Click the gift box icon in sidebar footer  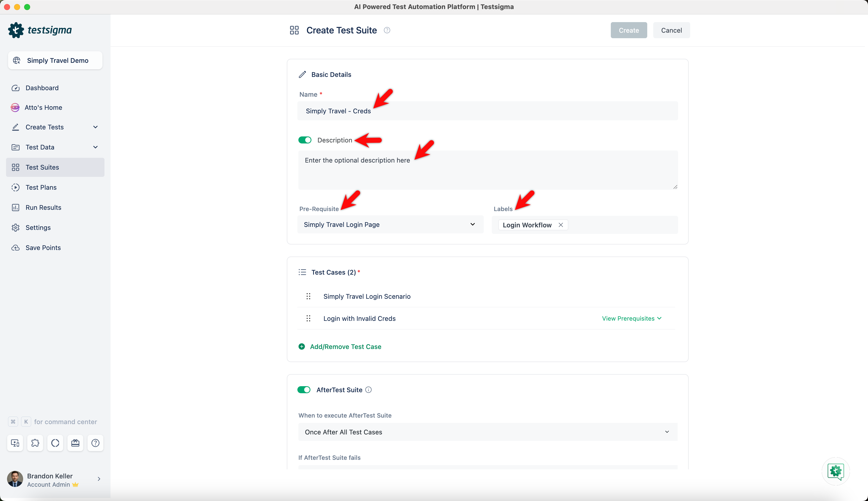click(75, 443)
